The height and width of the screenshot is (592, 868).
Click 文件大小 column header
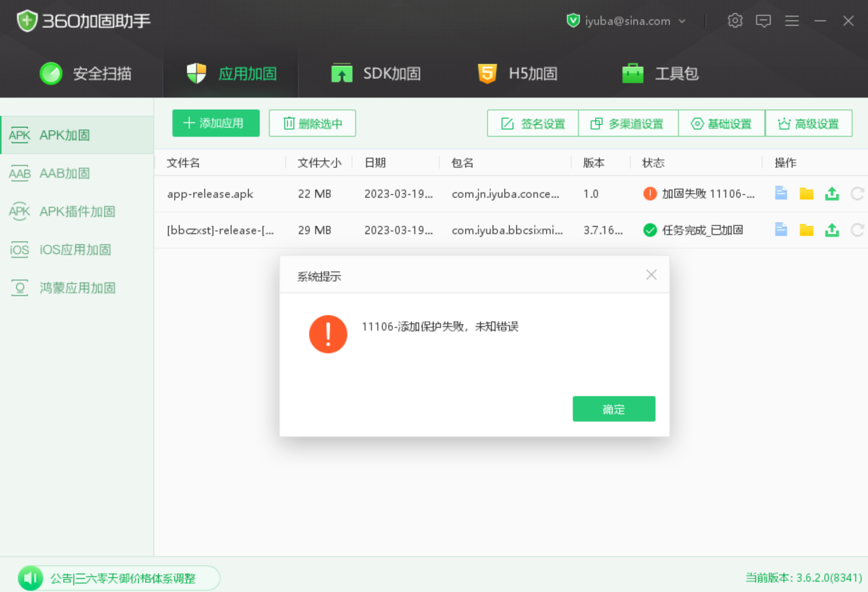pyautogui.click(x=319, y=163)
